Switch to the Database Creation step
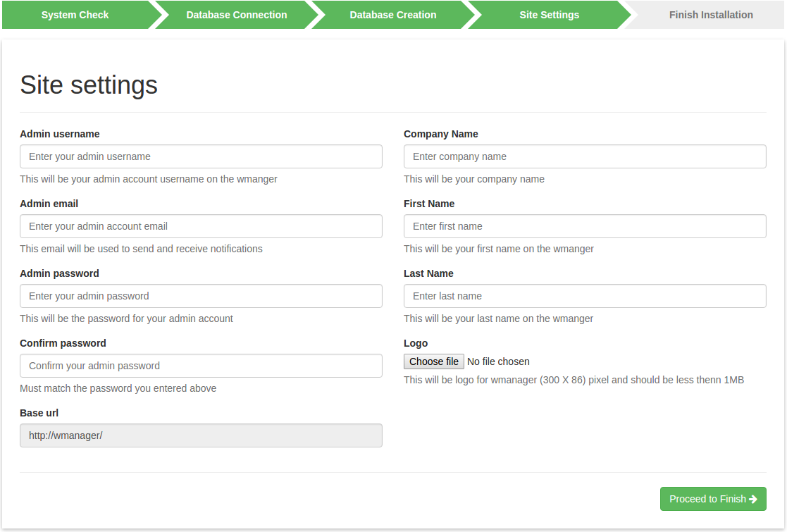The image size is (787, 532). tap(392, 15)
